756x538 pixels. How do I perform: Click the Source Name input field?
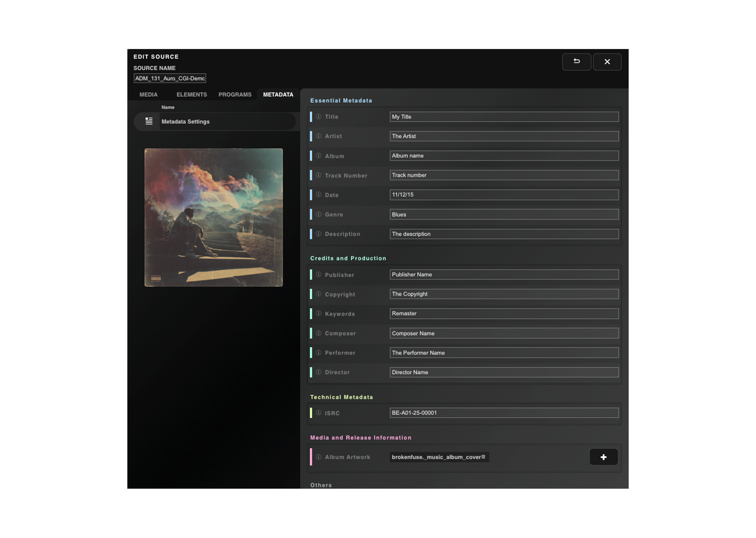pos(169,78)
